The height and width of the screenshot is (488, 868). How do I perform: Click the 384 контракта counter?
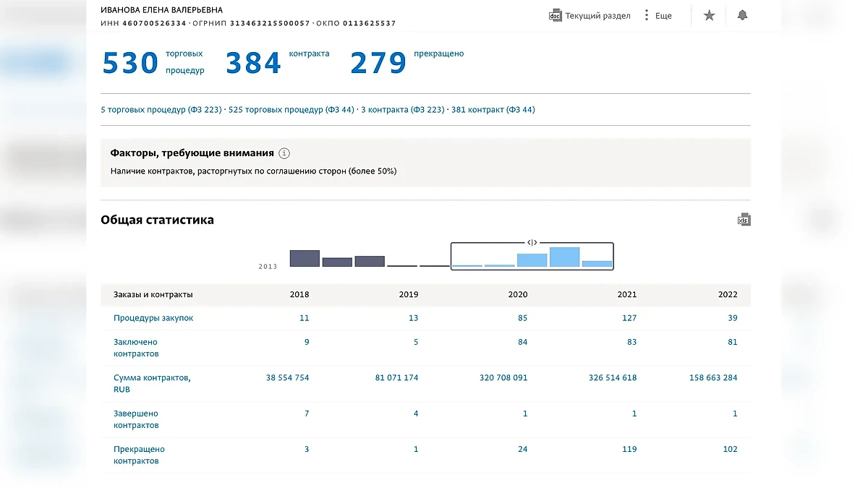pos(253,63)
